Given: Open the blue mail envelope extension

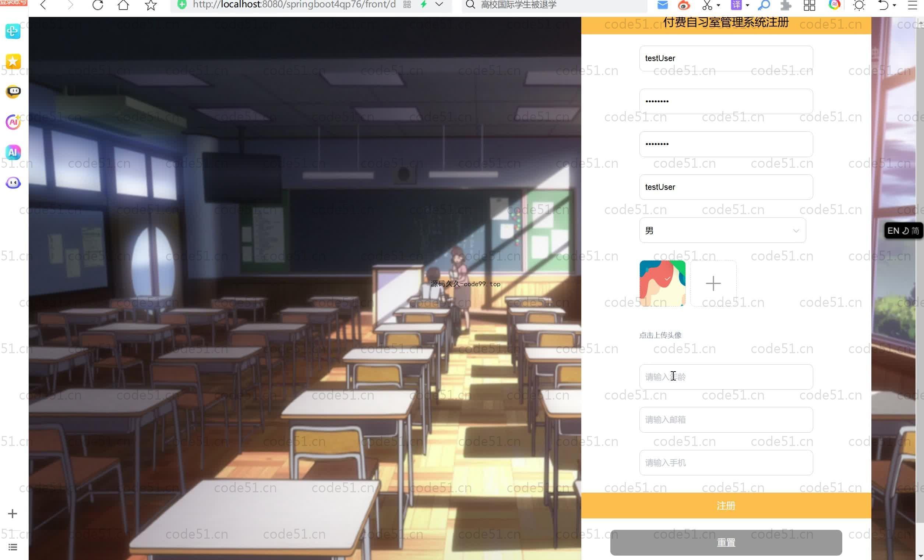Looking at the screenshot, I should (x=663, y=5).
